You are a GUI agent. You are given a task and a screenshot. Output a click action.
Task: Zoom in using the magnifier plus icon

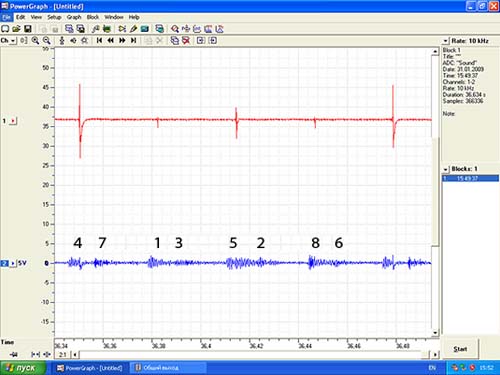click(35, 41)
